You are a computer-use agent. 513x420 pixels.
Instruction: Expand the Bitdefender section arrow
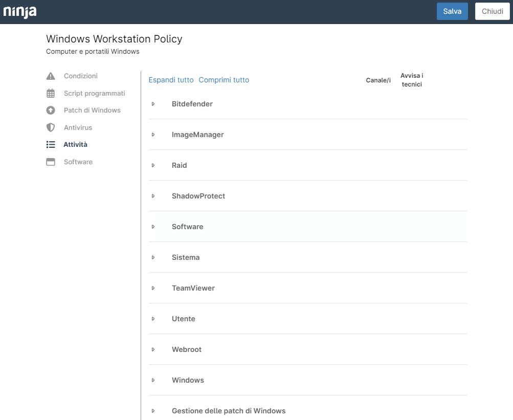(153, 104)
